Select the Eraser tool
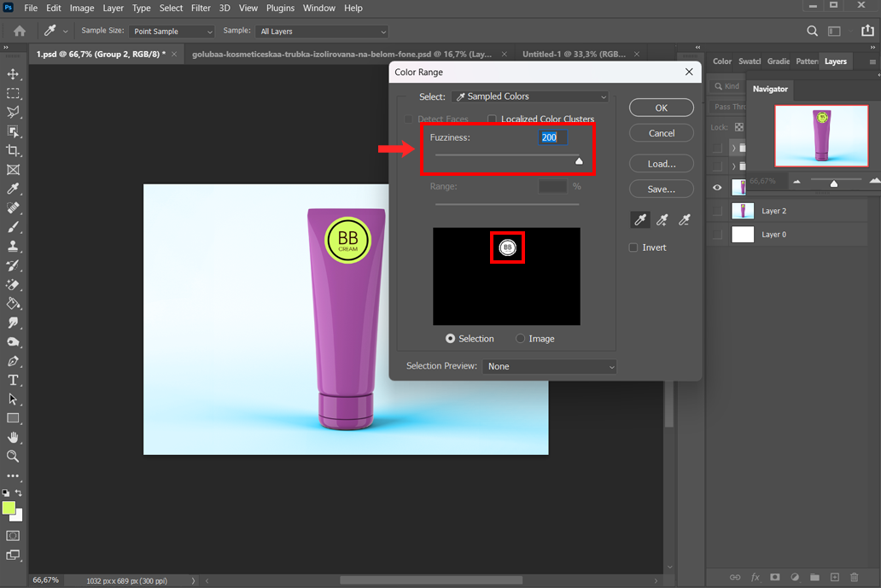The width and height of the screenshot is (881, 588). pos(13,284)
